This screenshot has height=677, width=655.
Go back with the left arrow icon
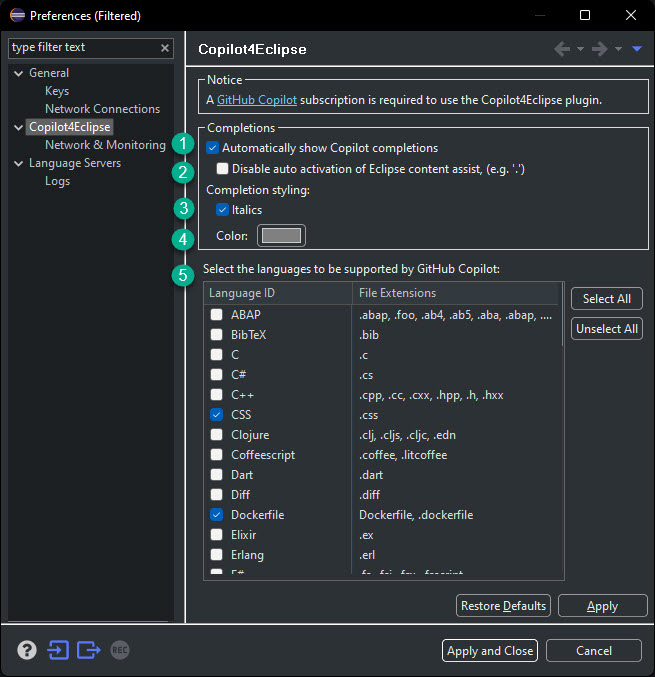click(x=562, y=49)
